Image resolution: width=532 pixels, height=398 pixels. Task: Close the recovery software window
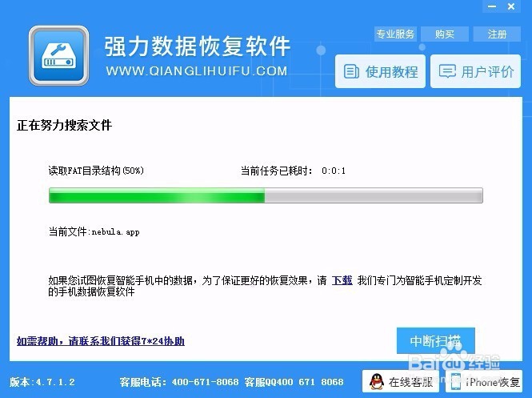[x=511, y=6]
